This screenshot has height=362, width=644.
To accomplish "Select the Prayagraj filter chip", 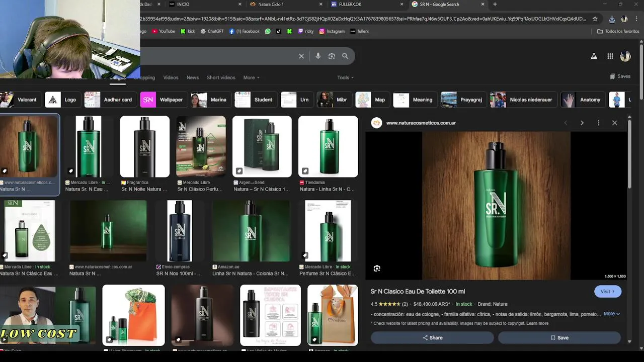I will pyautogui.click(x=463, y=100).
